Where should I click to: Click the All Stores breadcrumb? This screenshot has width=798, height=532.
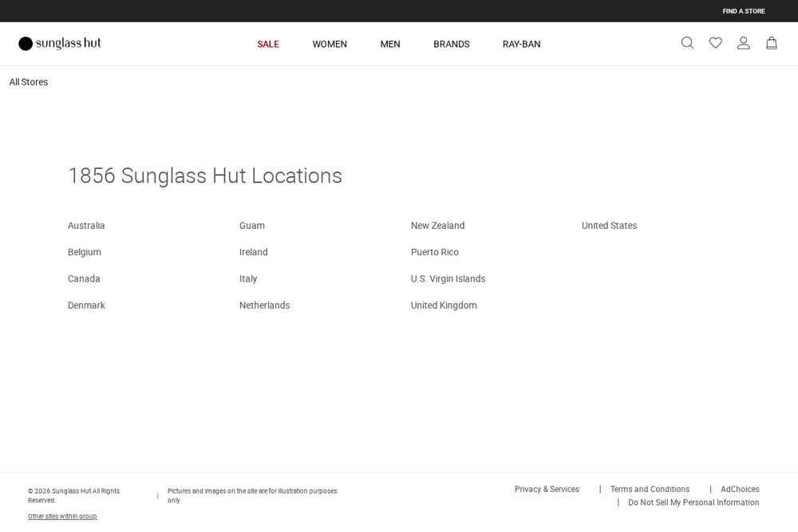pyautogui.click(x=29, y=82)
